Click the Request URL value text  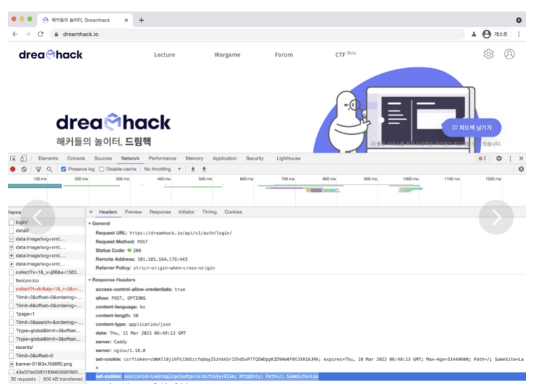coord(181,233)
